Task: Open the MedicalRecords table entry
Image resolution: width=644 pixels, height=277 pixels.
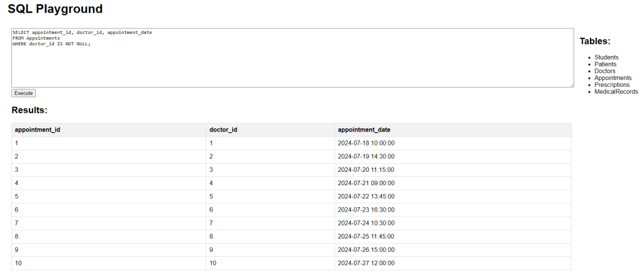Action: (616, 92)
